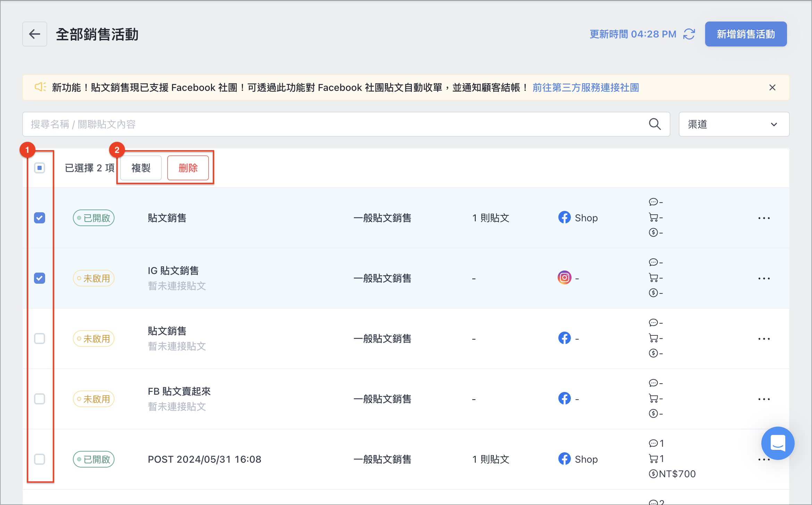Click 更新時間 04:28 PM text
The width and height of the screenshot is (812, 505).
[x=633, y=34]
